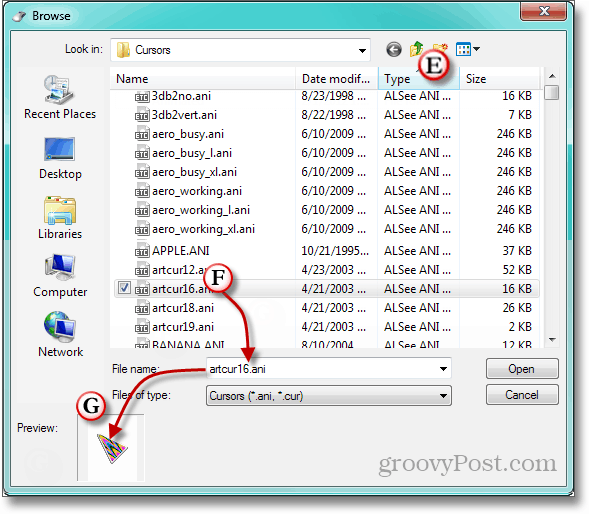Open Libraries from the places bar

[x=60, y=218]
